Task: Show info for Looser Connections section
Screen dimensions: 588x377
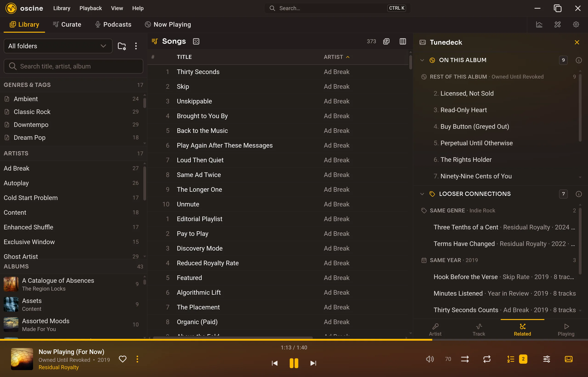Action: pyautogui.click(x=578, y=194)
